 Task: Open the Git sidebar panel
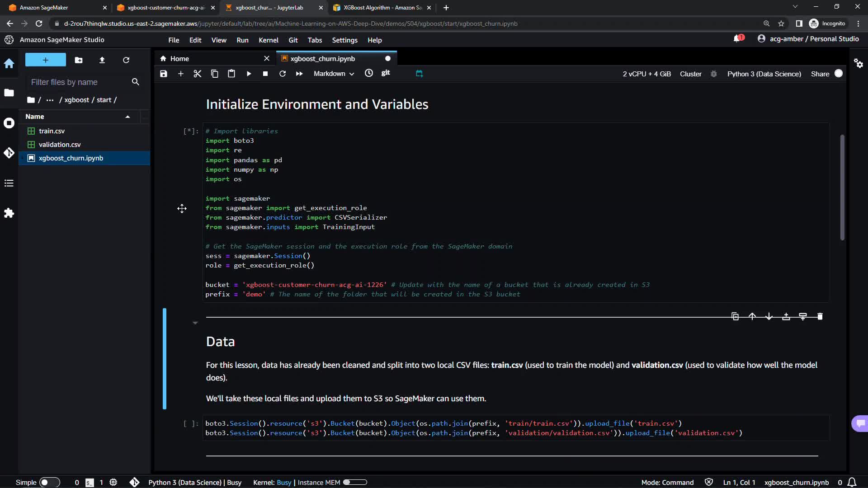click(x=9, y=153)
